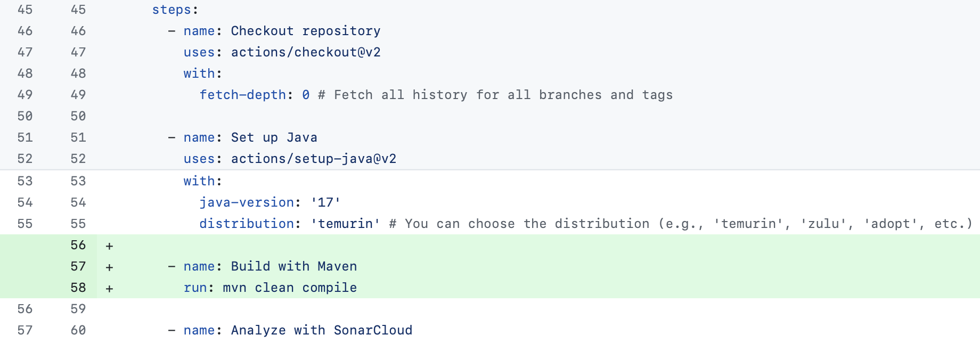This screenshot has width=980, height=343.
Task: Click the "Analyze with SonarCloud" step name
Action: pyautogui.click(x=321, y=331)
